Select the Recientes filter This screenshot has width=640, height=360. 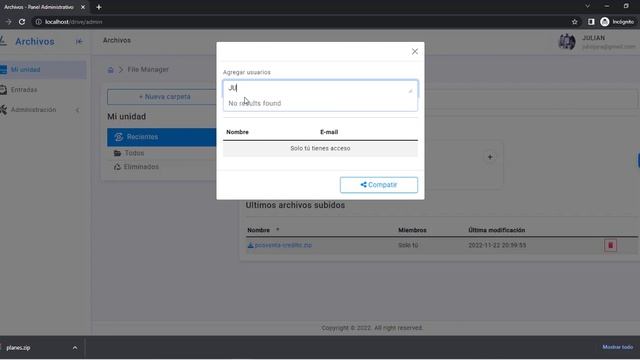click(x=162, y=137)
